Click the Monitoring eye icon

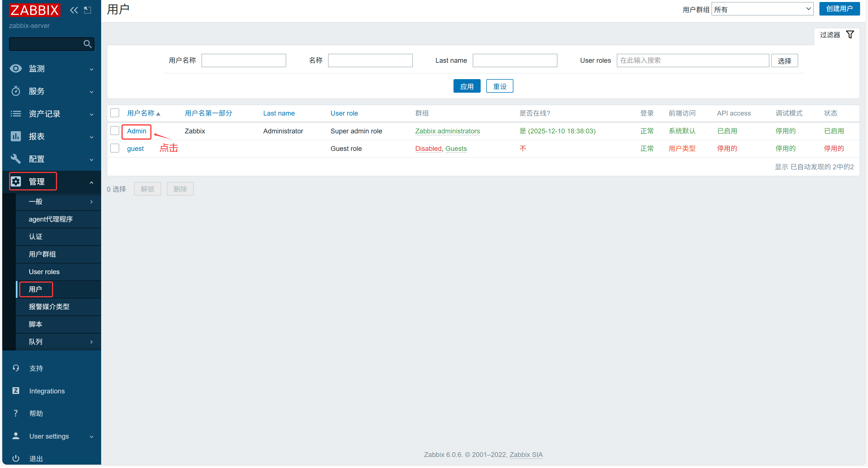coord(16,68)
